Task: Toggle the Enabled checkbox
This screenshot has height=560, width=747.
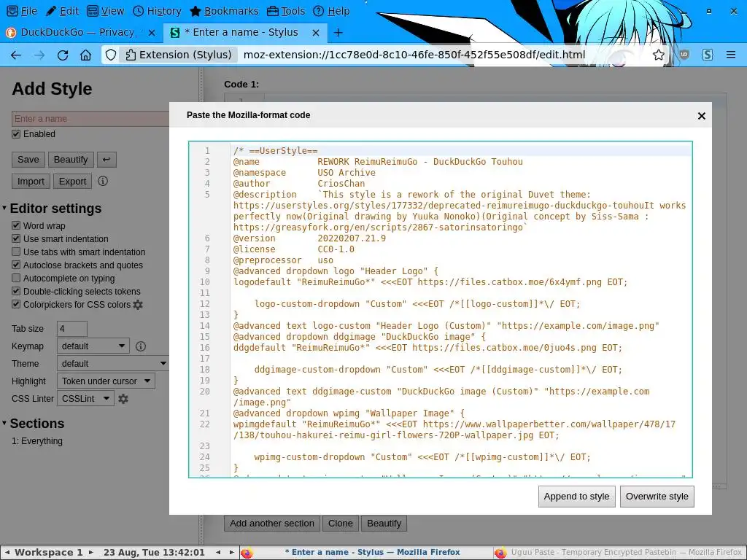Action: pos(16,134)
